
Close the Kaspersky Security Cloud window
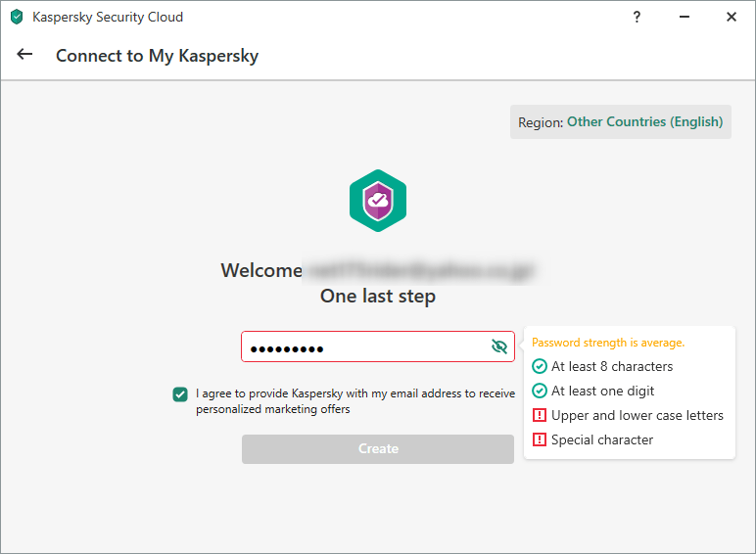coord(732,17)
